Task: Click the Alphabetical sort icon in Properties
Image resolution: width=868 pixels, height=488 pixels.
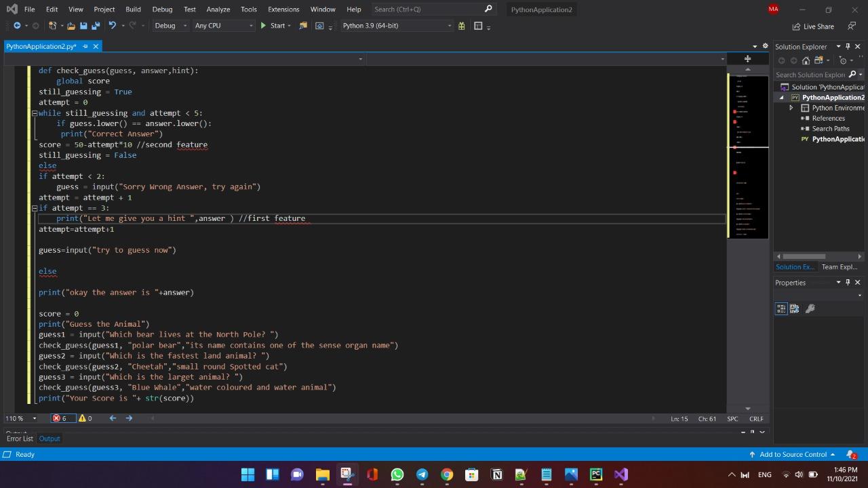Action: [794, 308]
